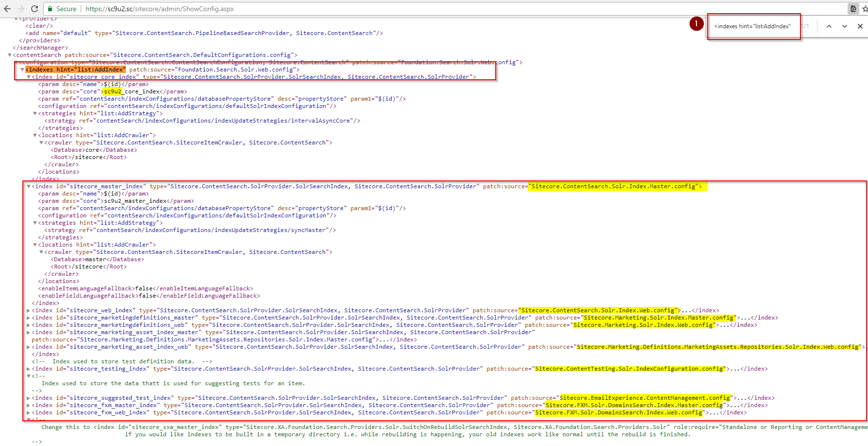Reload the ShowConfig page
The width and height of the screenshot is (868, 446).
coord(35,9)
